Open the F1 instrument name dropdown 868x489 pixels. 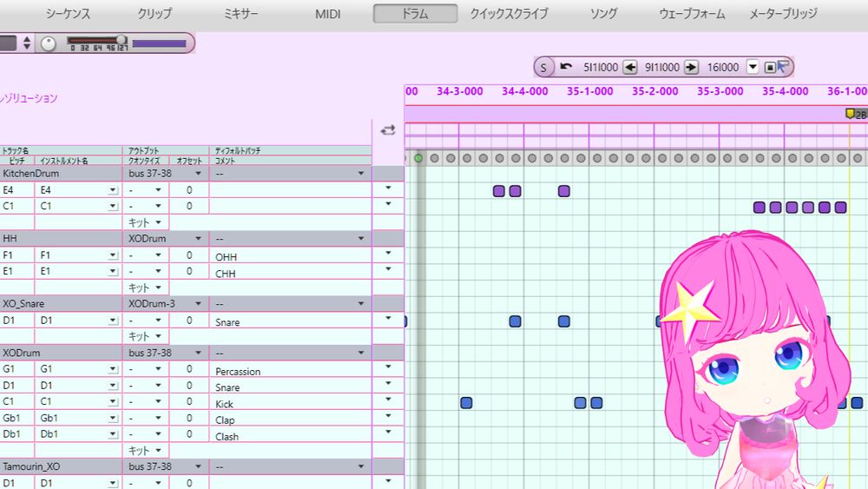coord(113,255)
